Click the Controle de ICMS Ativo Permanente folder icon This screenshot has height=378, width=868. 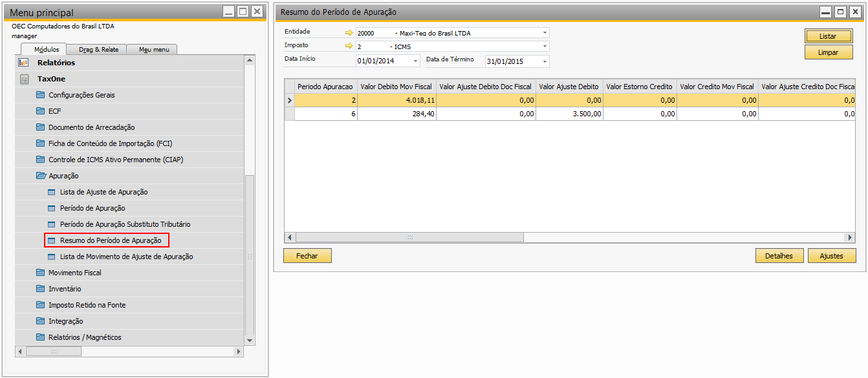coord(41,160)
